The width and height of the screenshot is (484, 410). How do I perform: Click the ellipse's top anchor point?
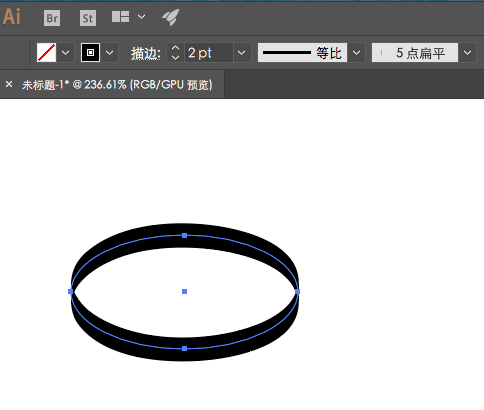[x=184, y=236]
